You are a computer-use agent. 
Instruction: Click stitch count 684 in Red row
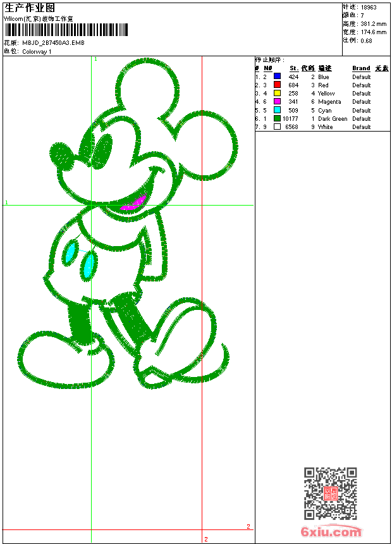click(x=293, y=85)
